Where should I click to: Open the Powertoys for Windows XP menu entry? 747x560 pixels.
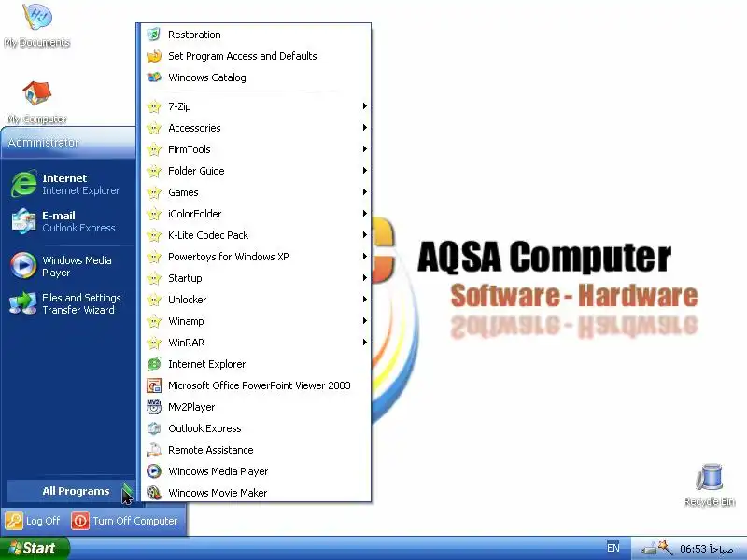(256, 257)
